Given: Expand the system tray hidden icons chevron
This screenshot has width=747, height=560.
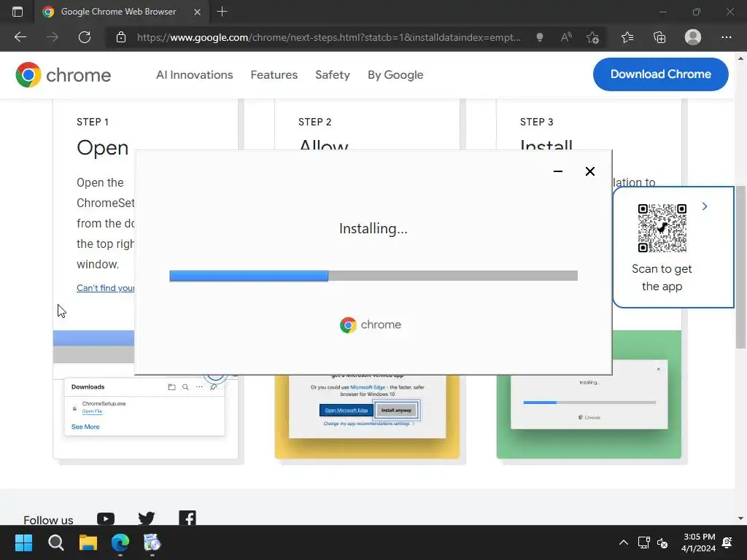Looking at the screenshot, I should tap(623, 542).
